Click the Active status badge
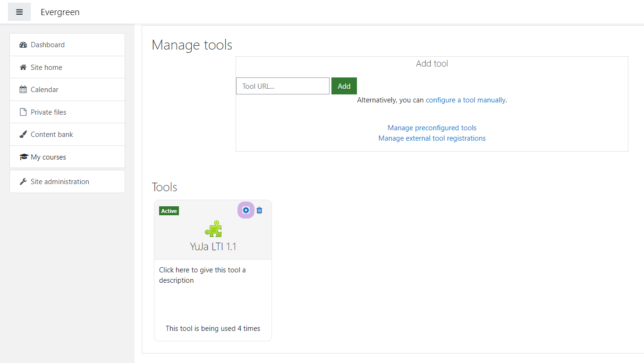The width and height of the screenshot is (644, 363). point(169,211)
